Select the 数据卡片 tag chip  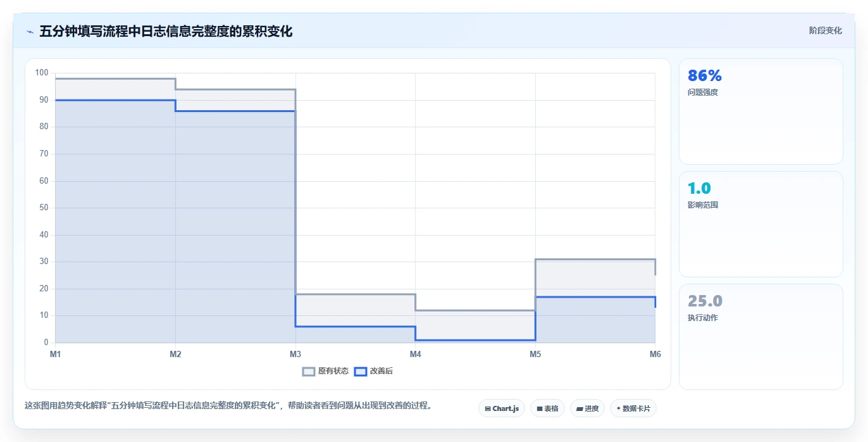pyautogui.click(x=633, y=408)
